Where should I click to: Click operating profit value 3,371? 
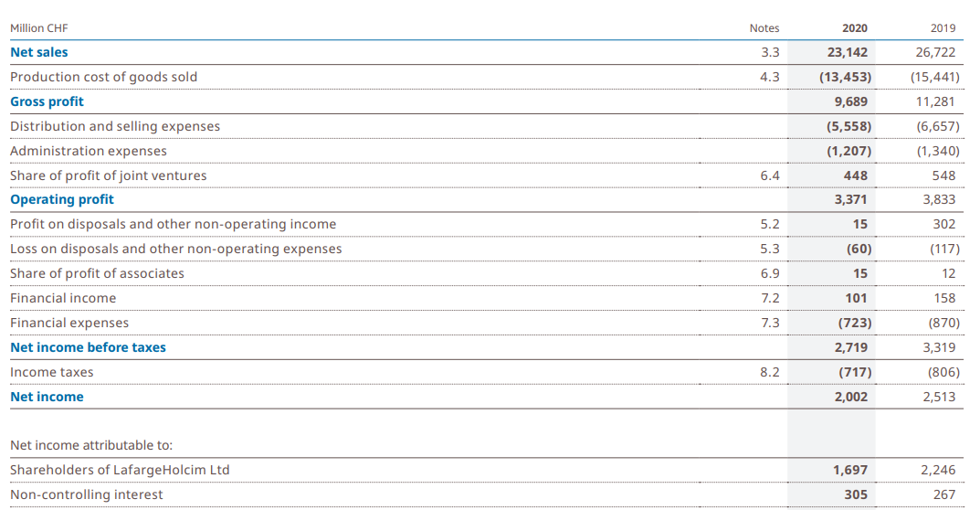(851, 199)
